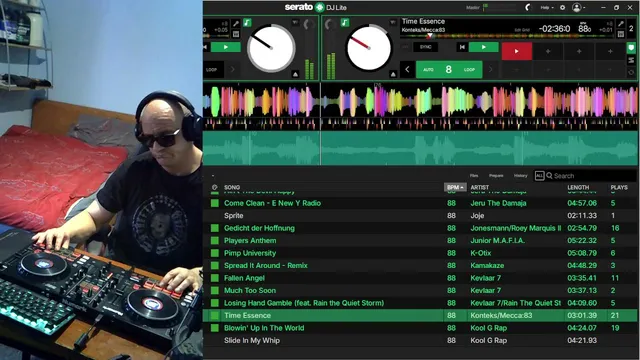640x360 pixels.
Task: Switch to the Files tab
Action: click(474, 176)
